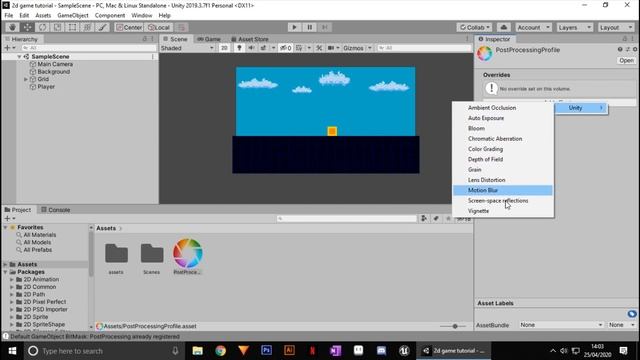Choose Ambient Occlusion effect
640x360 pixels.
pos(503,108)
